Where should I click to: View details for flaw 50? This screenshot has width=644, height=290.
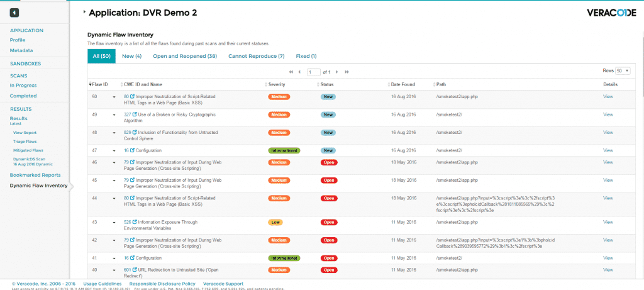[608, 96]
